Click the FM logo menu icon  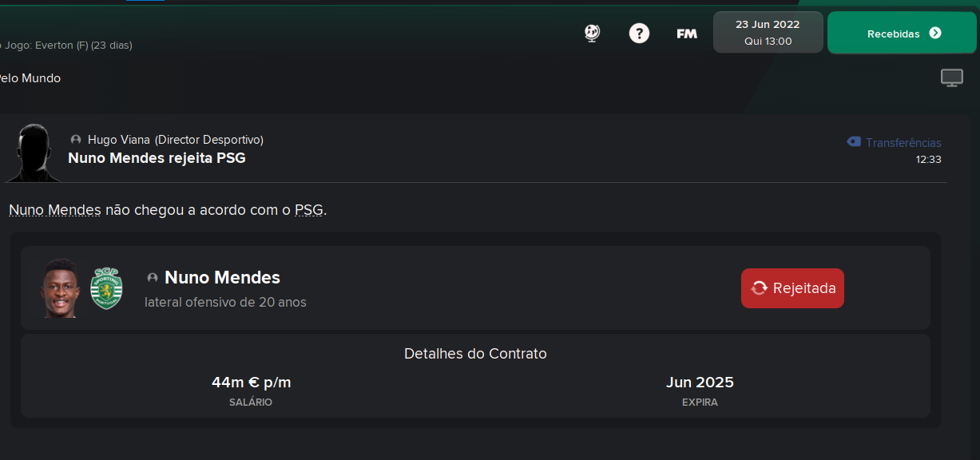pyautogui.click(x=687, y=34)
